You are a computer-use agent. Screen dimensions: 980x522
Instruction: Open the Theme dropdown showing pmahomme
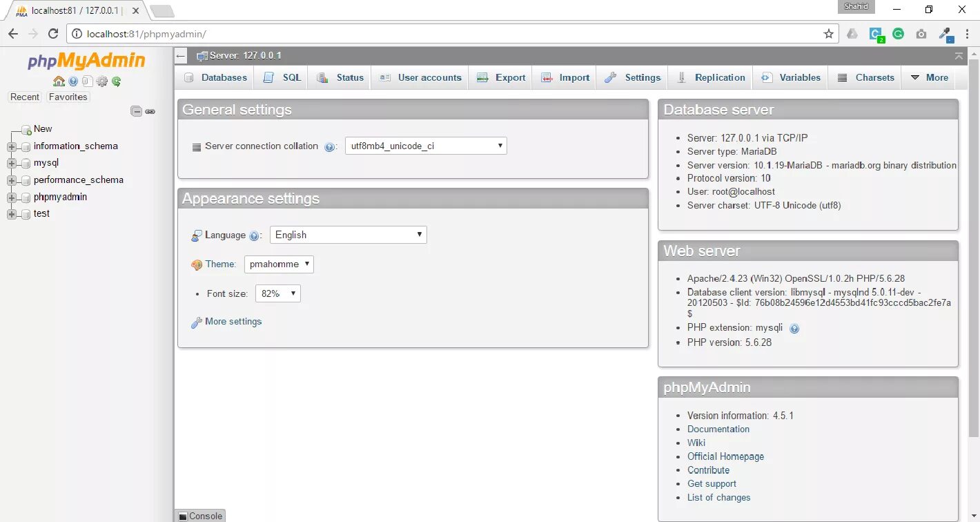(279, 264)
